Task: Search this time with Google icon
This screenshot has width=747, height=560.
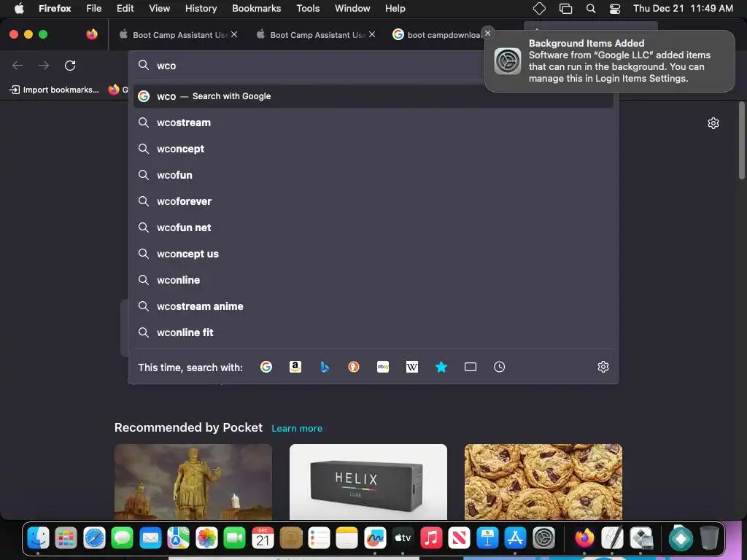Action: (x=266, y=367)
